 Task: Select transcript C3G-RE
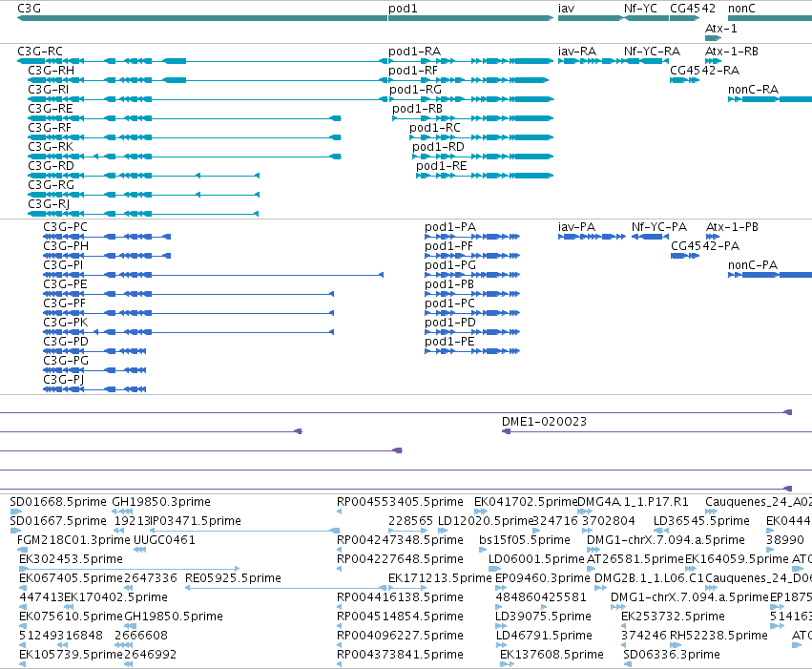(184, 118)
